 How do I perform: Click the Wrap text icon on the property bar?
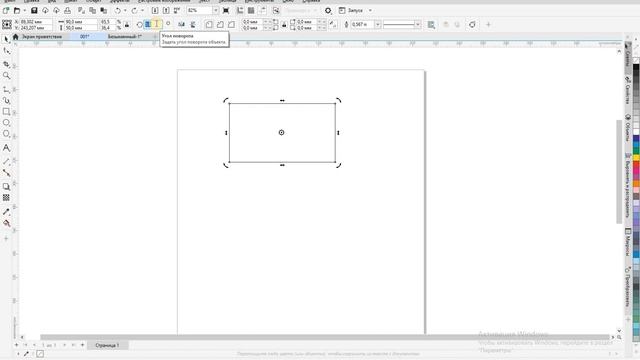(x=431, y=24)
